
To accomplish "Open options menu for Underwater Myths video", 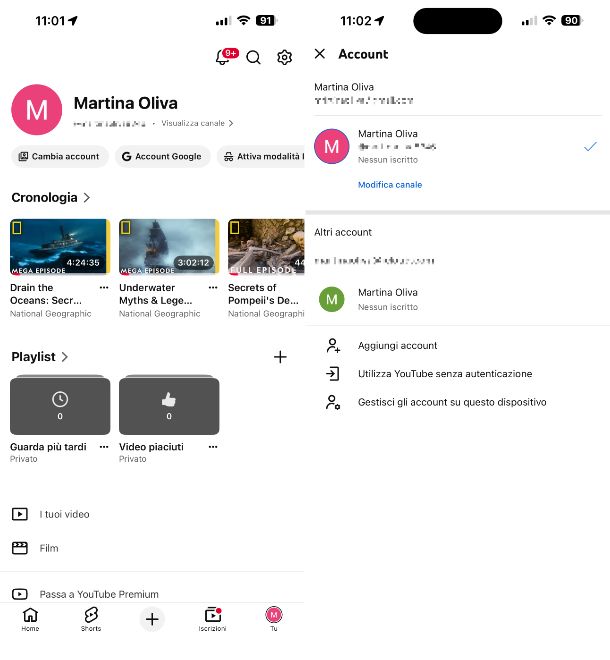I will 213,288.
